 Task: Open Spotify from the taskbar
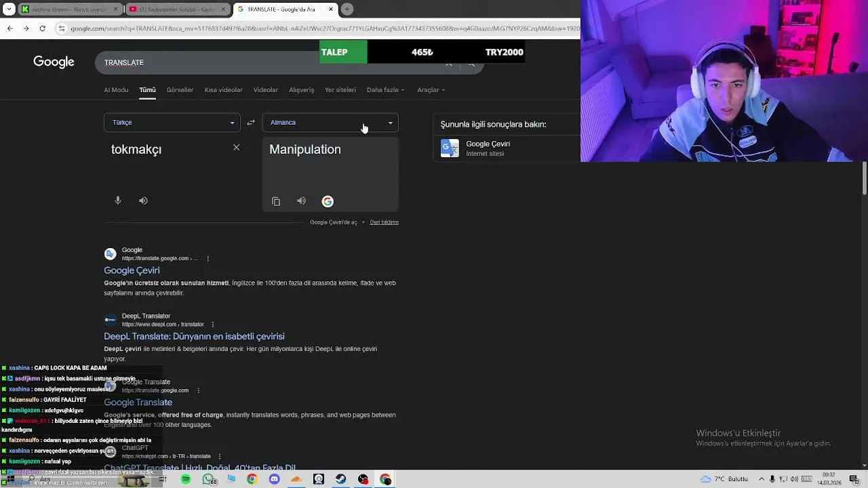[186, 479]
